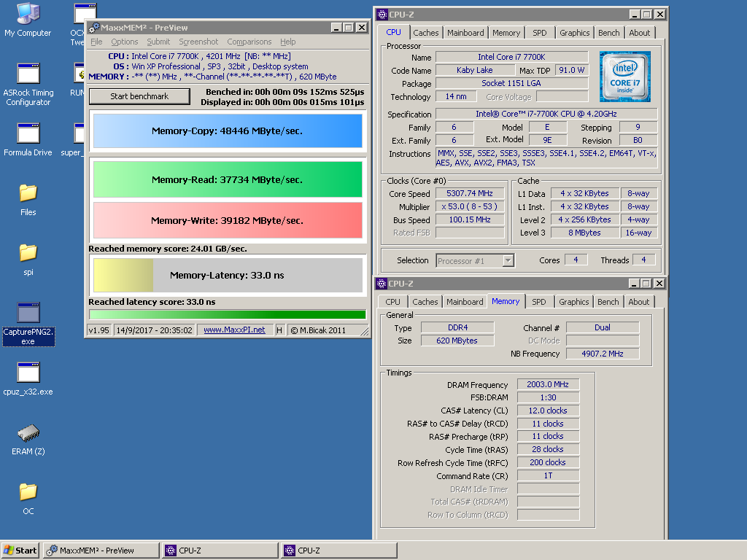This screenshot has height=560, width=747.
Task: Select the Formula Drive desktop icon
Action: 28,139
